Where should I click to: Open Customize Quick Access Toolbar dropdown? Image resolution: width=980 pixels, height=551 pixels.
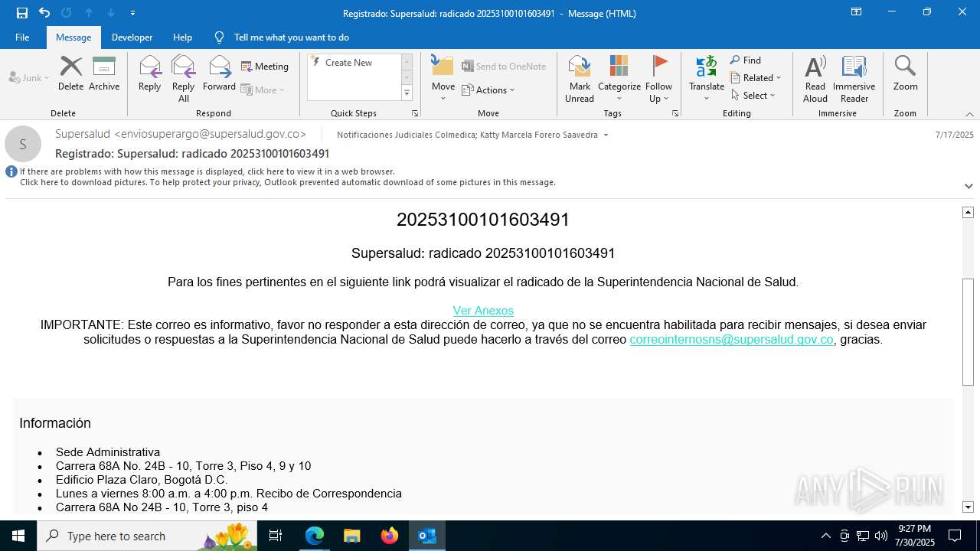[x=132, y=13]
